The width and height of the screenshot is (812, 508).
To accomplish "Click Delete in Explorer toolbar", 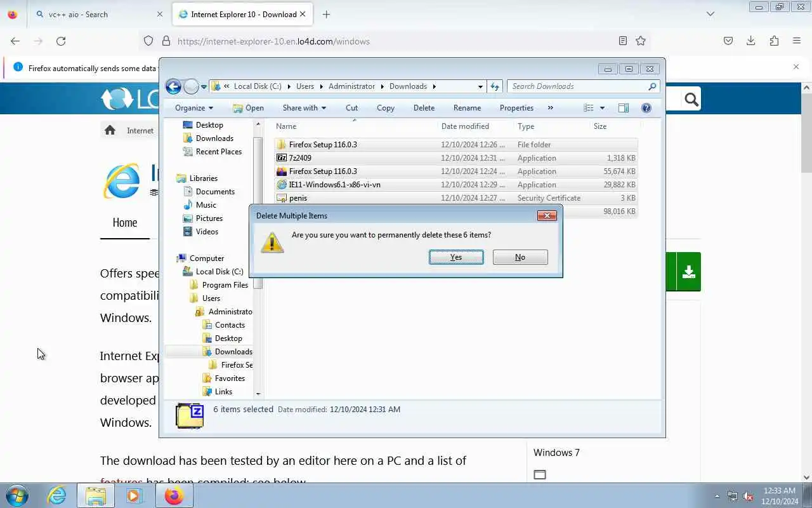I will 424,108.
